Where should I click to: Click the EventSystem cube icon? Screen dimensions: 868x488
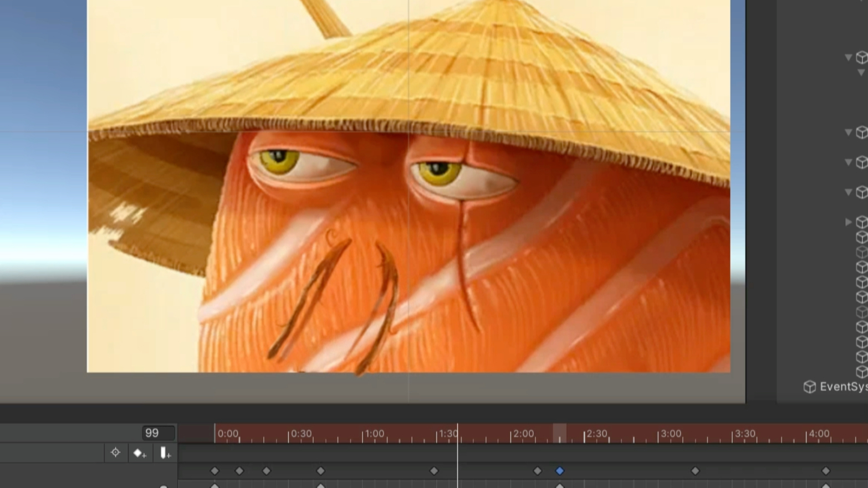click(x=810, y=387)
